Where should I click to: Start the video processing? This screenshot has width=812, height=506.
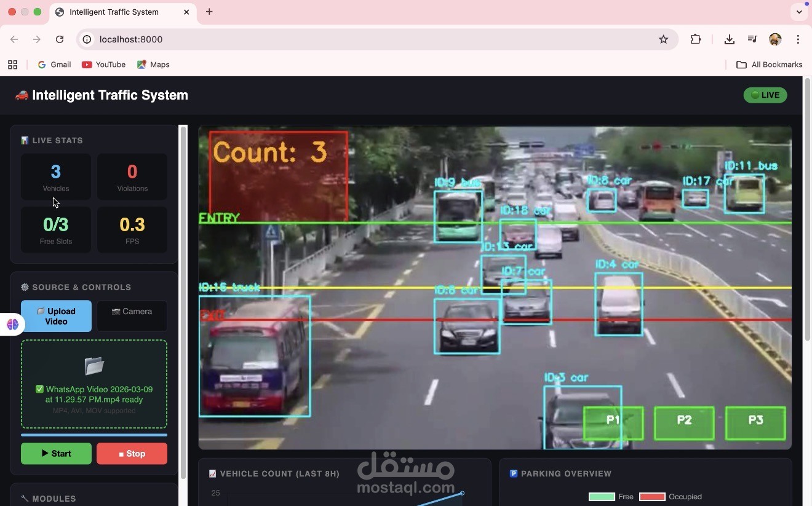coord(56,454)
